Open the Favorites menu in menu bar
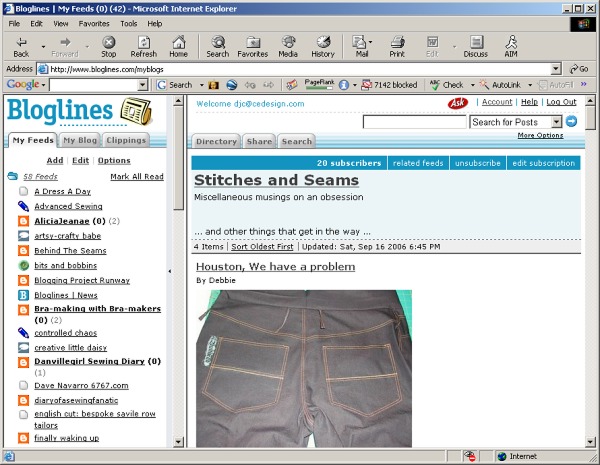The width and height of the screenshot is (600, 465). 94,23
